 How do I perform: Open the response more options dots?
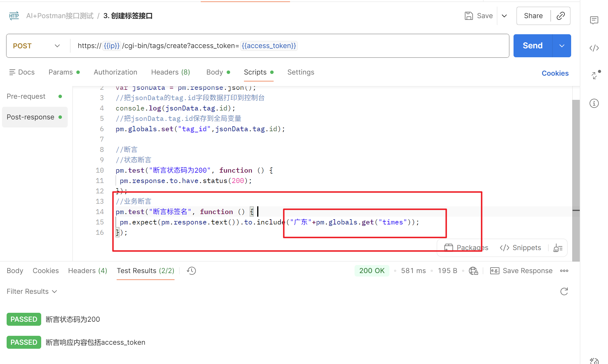coord(564,271)
